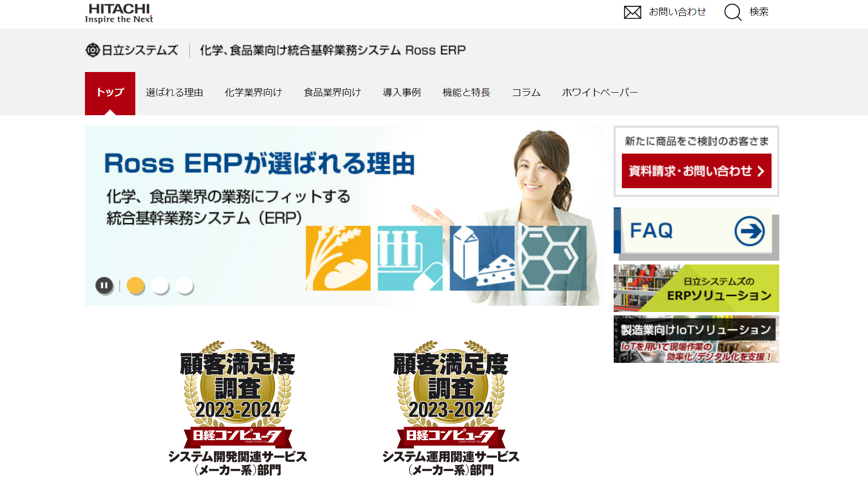
Task: Click the magnifying glass search icon
Action: tap(733, 12)
